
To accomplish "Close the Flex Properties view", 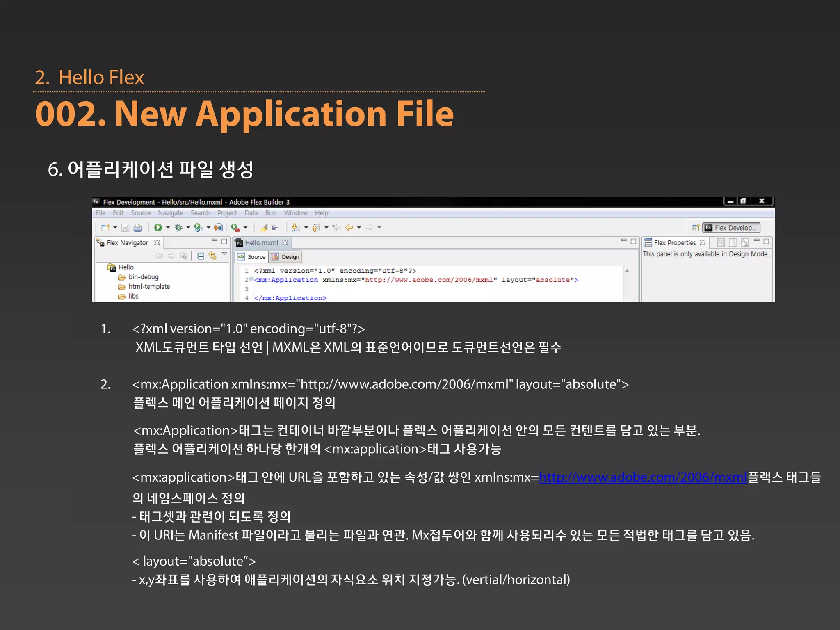I will click(703, 242).
